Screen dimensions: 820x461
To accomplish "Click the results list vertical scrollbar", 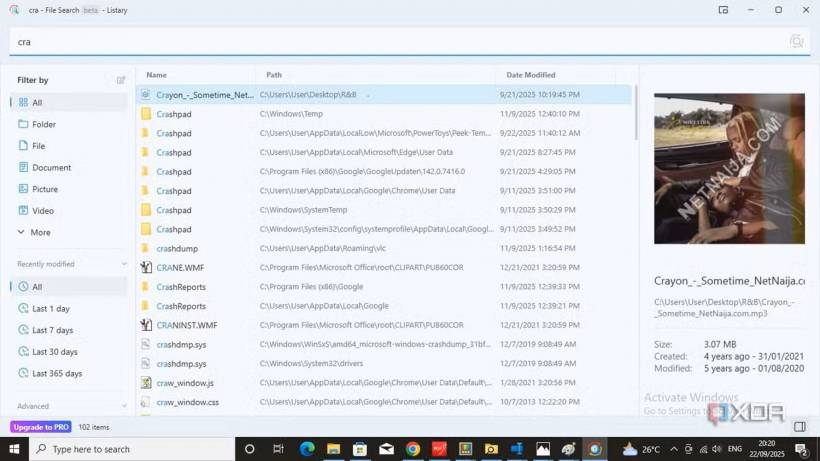I will [635, 130].
